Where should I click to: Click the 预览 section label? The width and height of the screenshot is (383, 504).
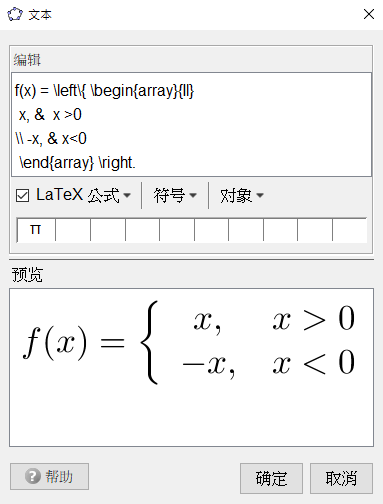[27, 275]
